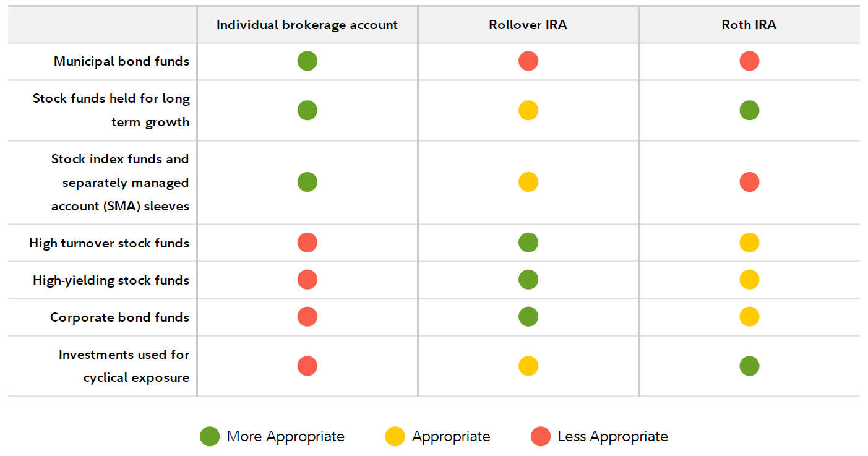This screenshot has height=456, width=868.
Task: Select the Roth IRA column header
Action: tap(749, 25)
